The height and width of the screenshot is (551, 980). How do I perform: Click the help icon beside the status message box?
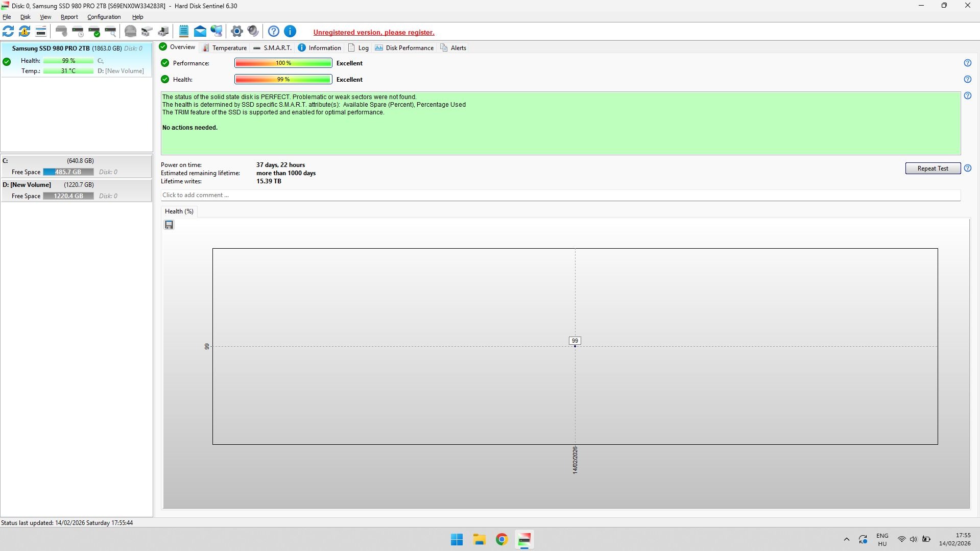(967, 95)
